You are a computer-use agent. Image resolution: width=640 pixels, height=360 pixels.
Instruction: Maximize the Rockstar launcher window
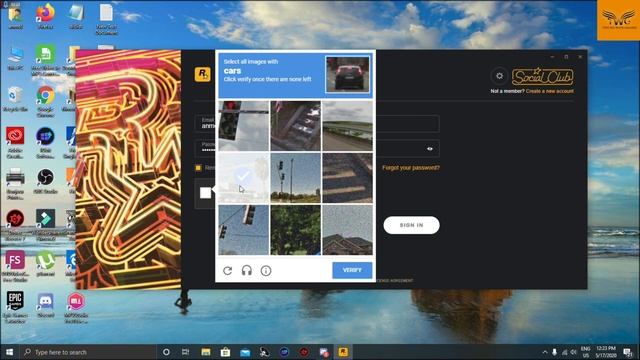[x=566, y=57]
